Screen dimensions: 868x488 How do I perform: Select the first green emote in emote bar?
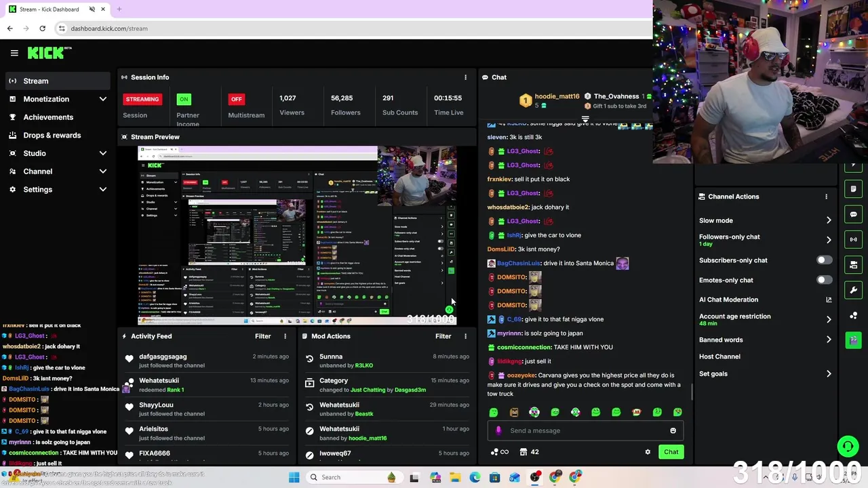[494, 412]
